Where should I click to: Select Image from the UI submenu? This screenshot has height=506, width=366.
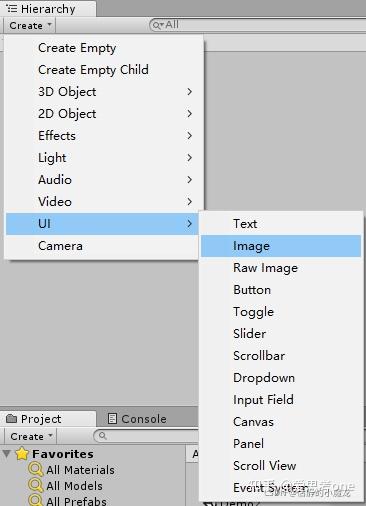coord(281,246)
